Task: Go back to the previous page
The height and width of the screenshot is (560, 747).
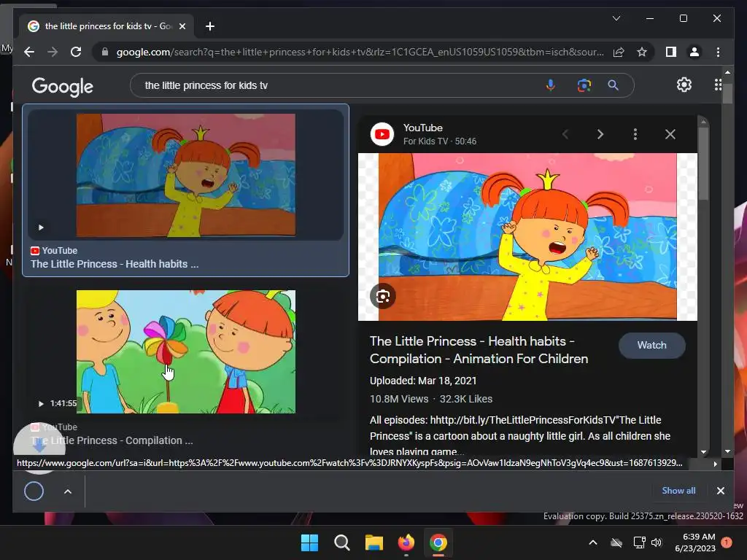Action: (x=29, y=52)
